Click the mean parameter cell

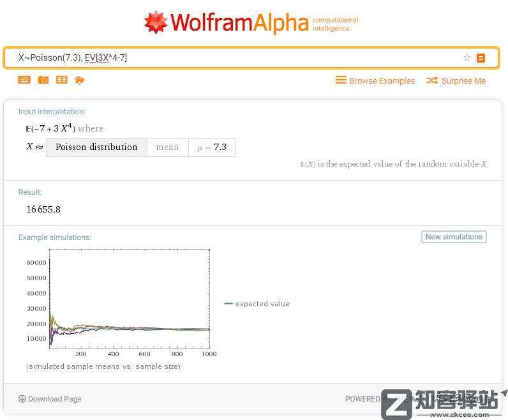coord(167,147)
